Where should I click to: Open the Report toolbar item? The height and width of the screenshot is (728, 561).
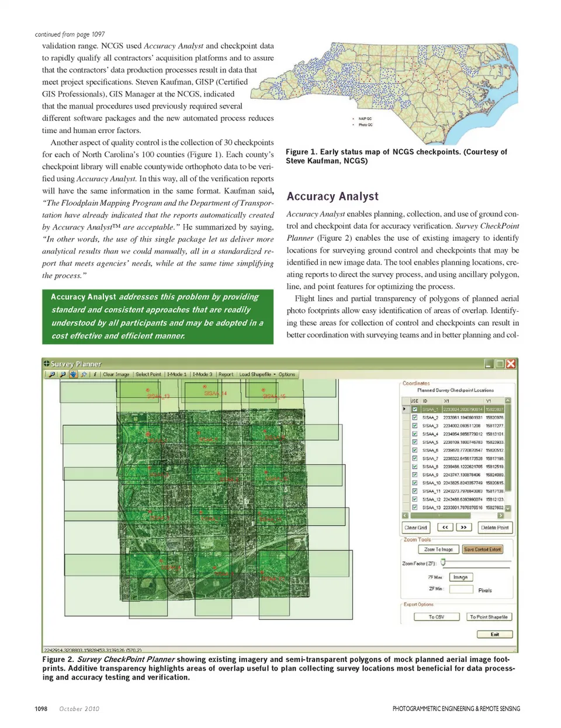tap(226, 374)
